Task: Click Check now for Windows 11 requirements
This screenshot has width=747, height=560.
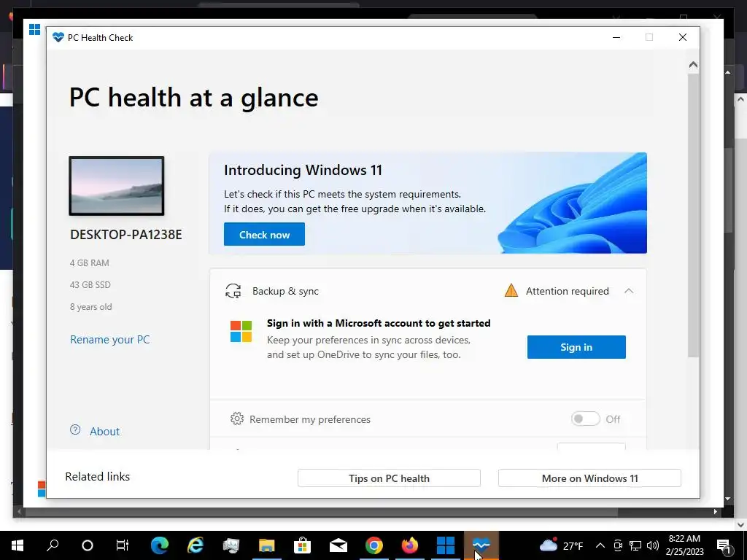Action: click(264, 234)
